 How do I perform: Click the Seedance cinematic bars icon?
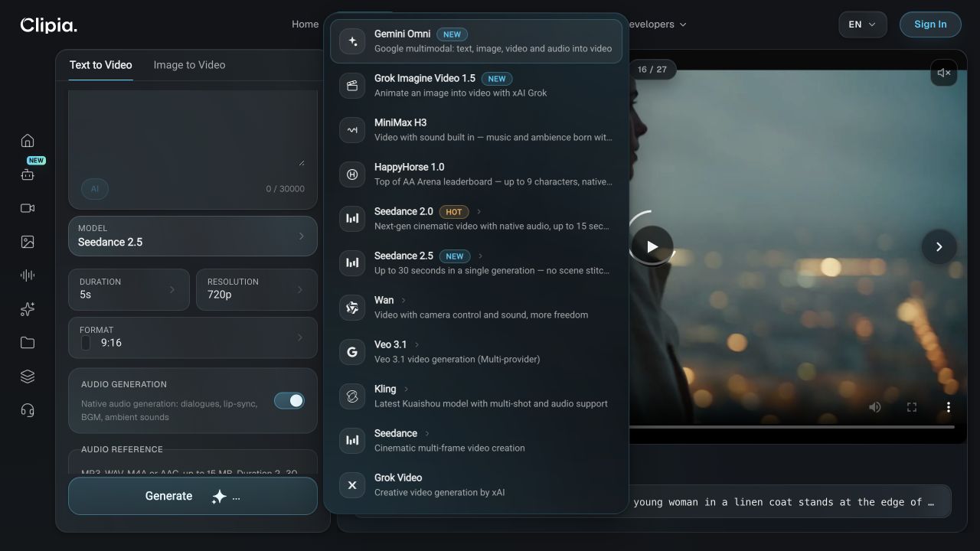[352, 441]
